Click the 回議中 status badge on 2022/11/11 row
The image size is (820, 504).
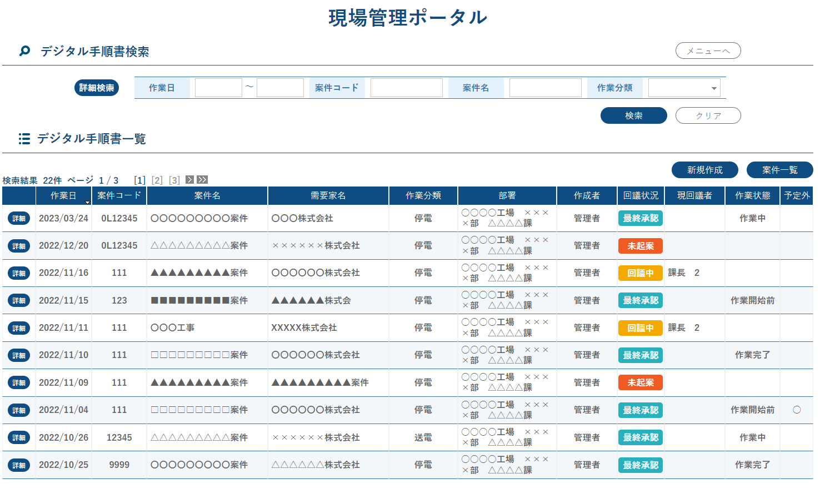(640, 328)
